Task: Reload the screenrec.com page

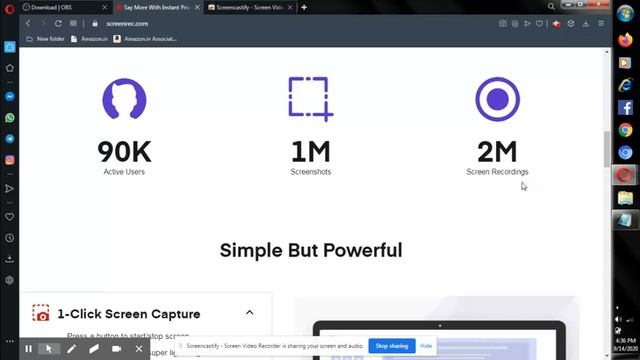Action: click(x=58, y=24)
